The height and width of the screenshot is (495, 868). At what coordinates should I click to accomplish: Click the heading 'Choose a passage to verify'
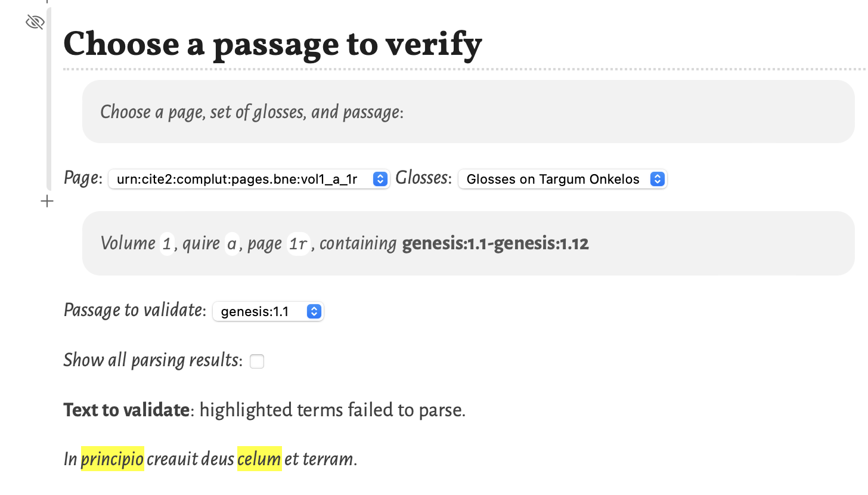pyautogui.click(x=272, y=44)
